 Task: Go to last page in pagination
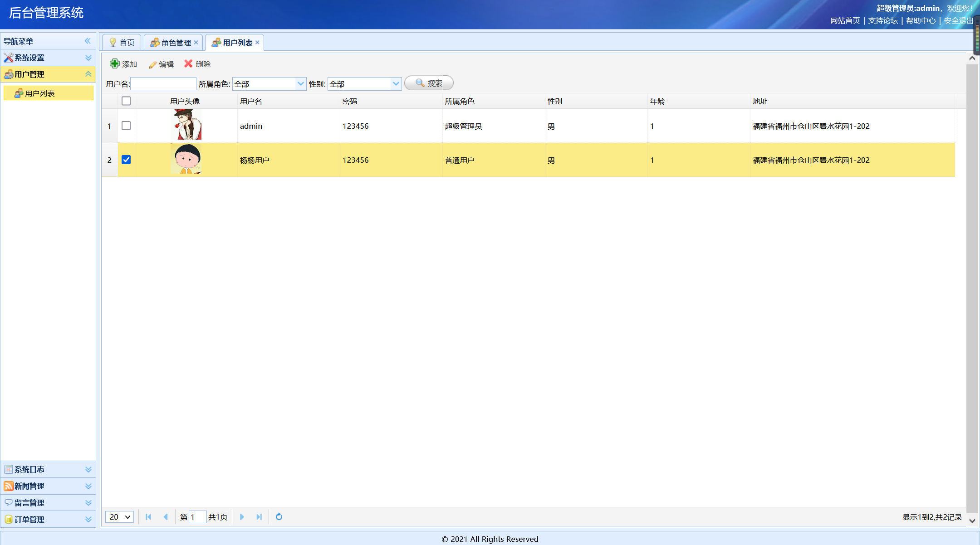(x=259, y=517)
